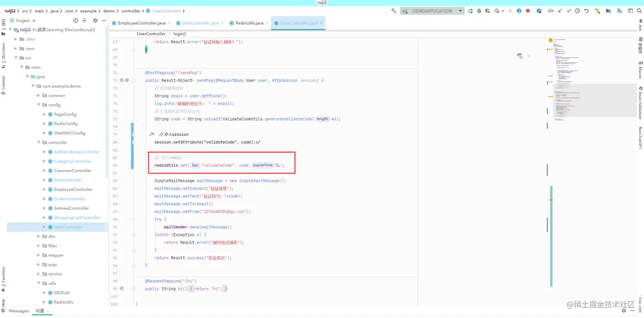
Task: Open the Project panel gear settings
Action: coord(95,20)
